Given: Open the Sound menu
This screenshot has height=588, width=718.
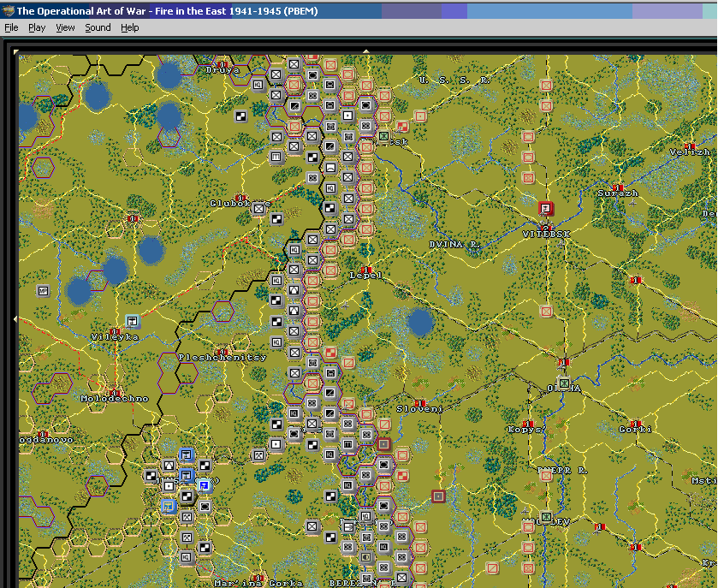Looking at the screenshot, I should (x=98, y=27).
